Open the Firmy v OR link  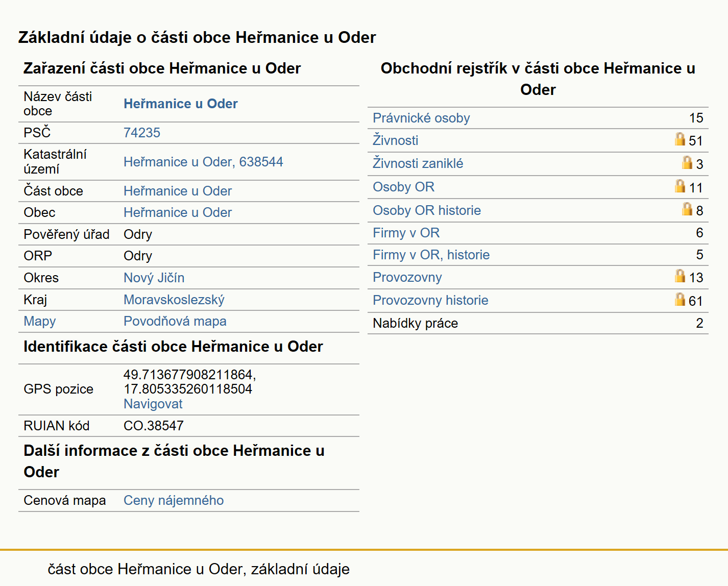(x=406, y=233)
